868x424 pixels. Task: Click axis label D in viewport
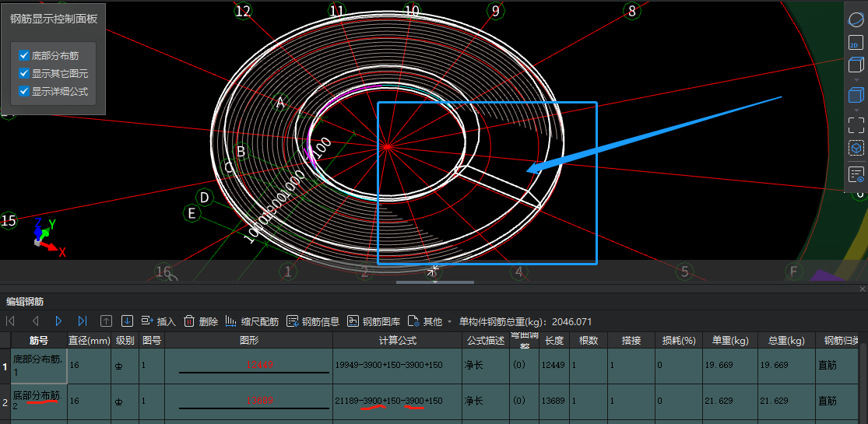pos(205,198)
